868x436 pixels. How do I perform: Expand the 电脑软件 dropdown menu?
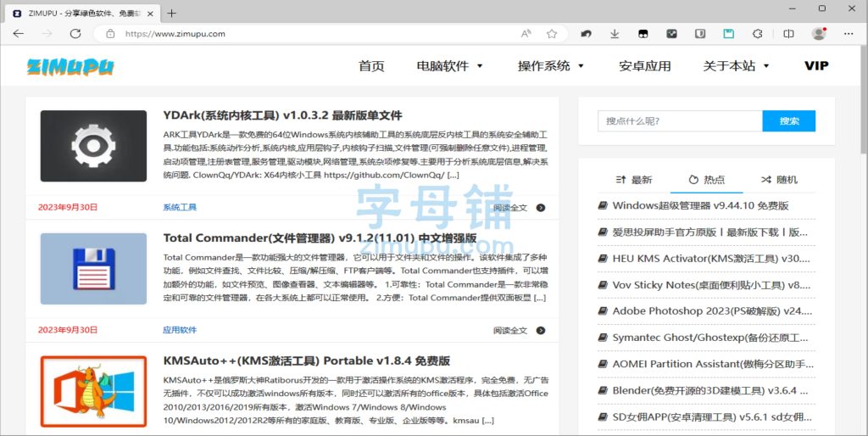[x=449, y=66]
